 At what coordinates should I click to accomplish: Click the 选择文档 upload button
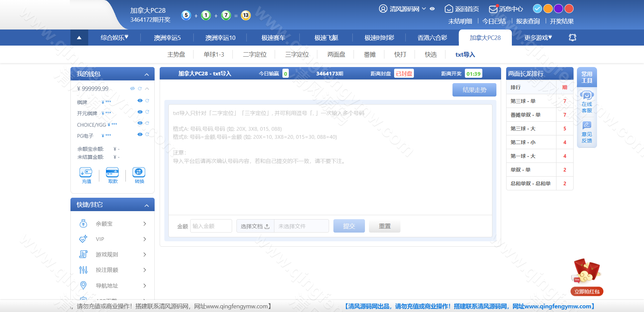[x=255, y=226]
